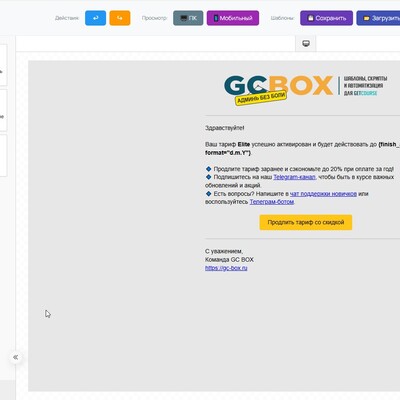Select the GC BOX logo image
400x400 pixels.
click(306, 89)
